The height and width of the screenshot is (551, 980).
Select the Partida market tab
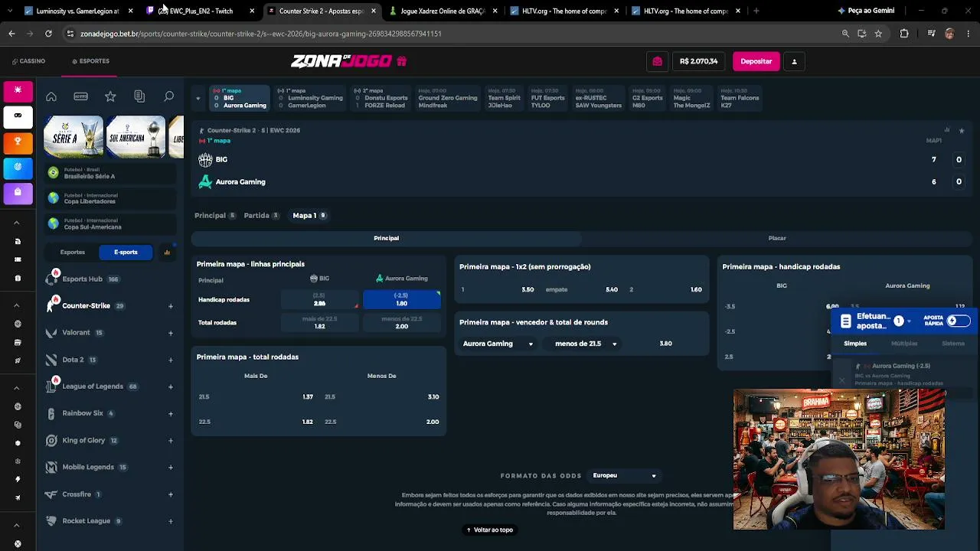pos(262,216)
